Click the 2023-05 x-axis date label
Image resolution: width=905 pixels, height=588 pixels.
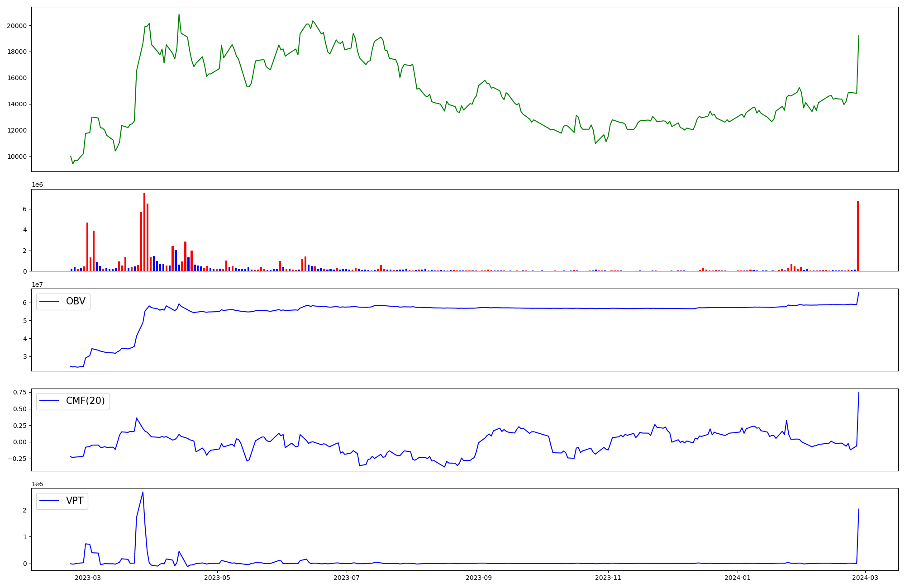tap(217, 578)
